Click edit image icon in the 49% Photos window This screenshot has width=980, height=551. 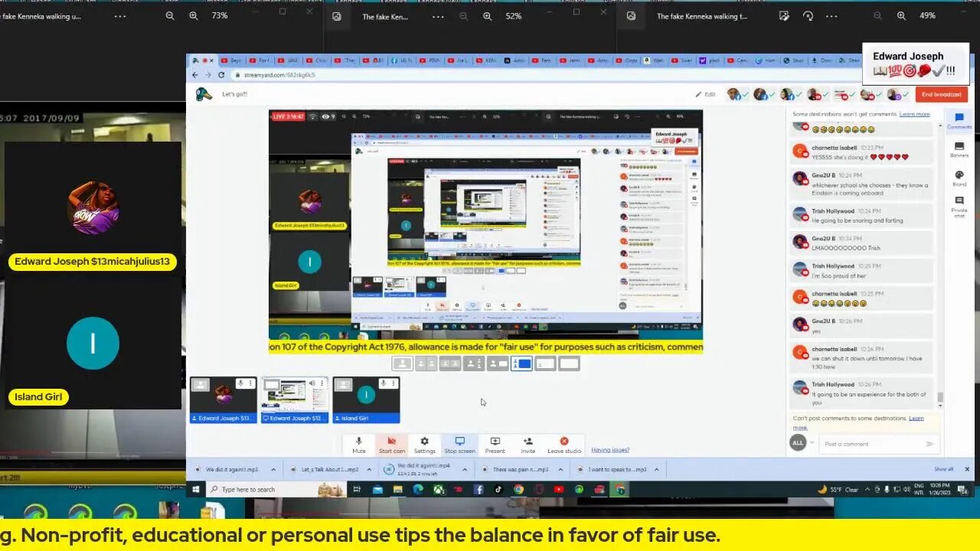pyautogui.click(x=784, y=16)
